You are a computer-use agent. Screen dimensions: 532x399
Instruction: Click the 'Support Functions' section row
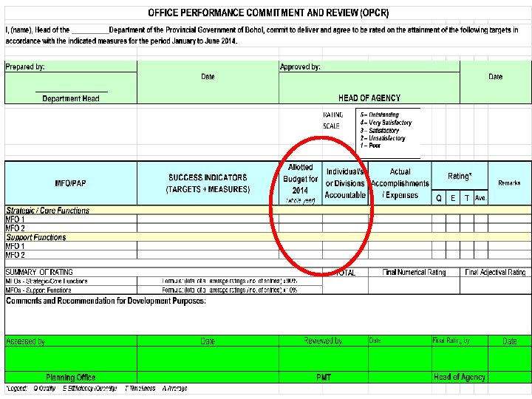click(268, 237)
